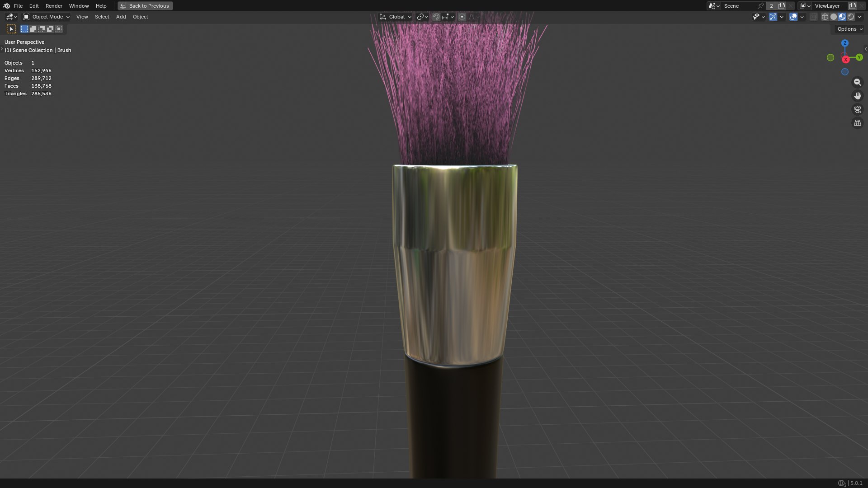
Task: Set selection mode to intersect
Action: pyautogui.click(x=59, y=29)
